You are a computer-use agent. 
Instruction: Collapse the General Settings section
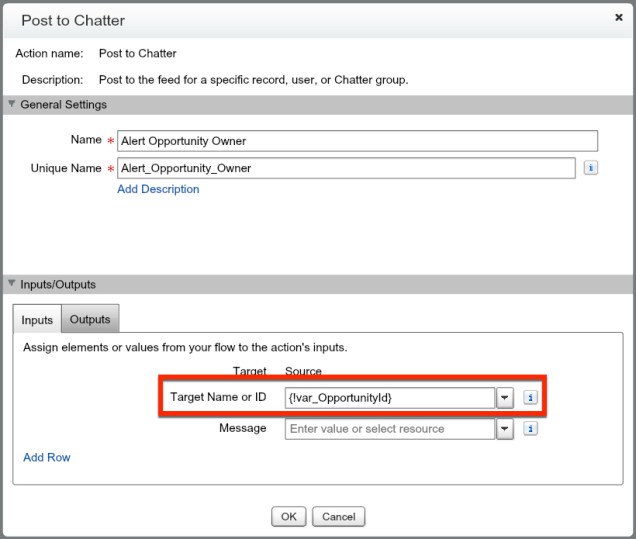tap(11, 104)
